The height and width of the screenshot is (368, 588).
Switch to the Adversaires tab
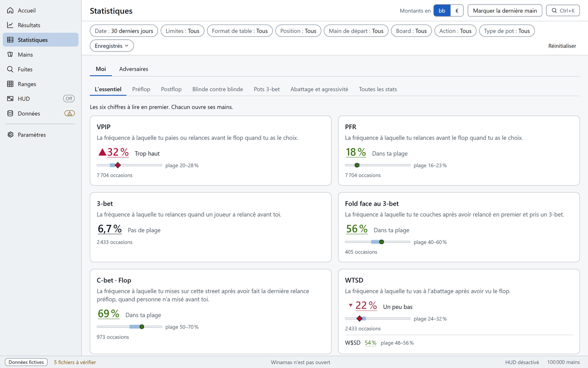134,69
